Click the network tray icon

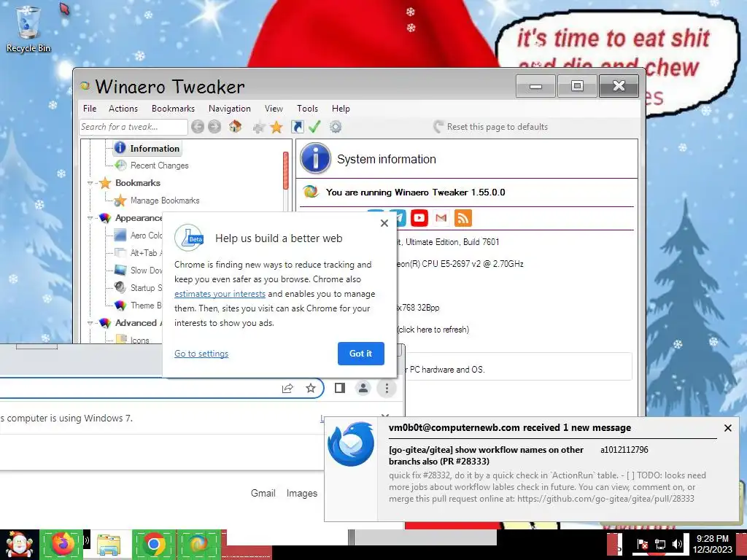659,544
